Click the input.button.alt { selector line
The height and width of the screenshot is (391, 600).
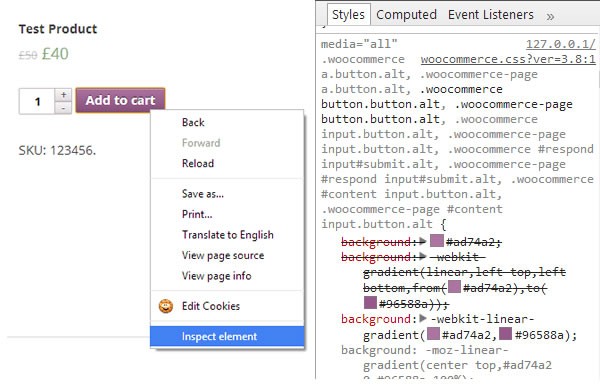(x=384, y=224)
